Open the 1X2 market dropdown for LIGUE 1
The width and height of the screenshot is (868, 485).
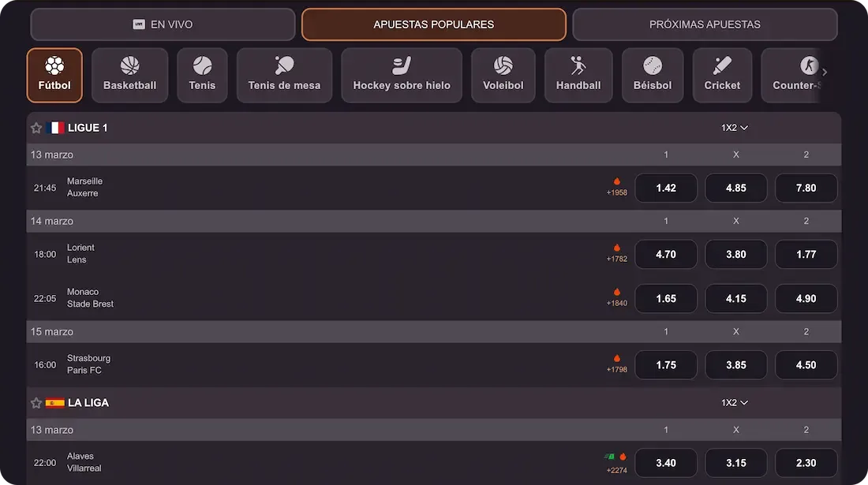click(733, 127)
